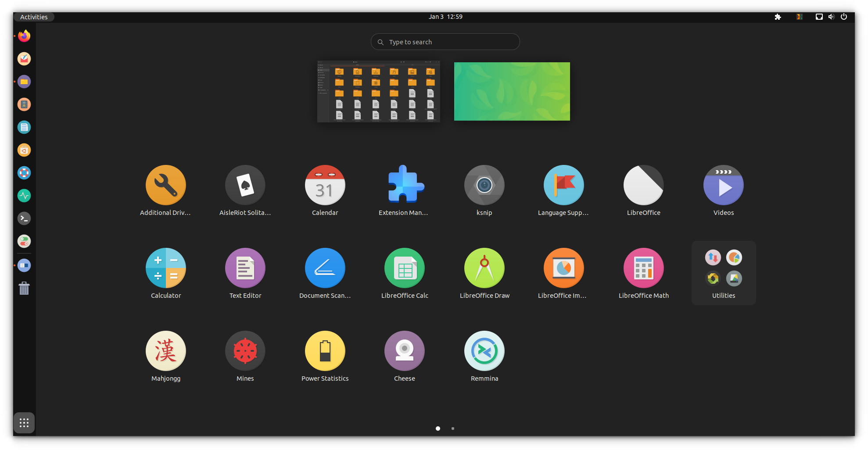Open the clock and calendar menu

click(x=445, y=17)
